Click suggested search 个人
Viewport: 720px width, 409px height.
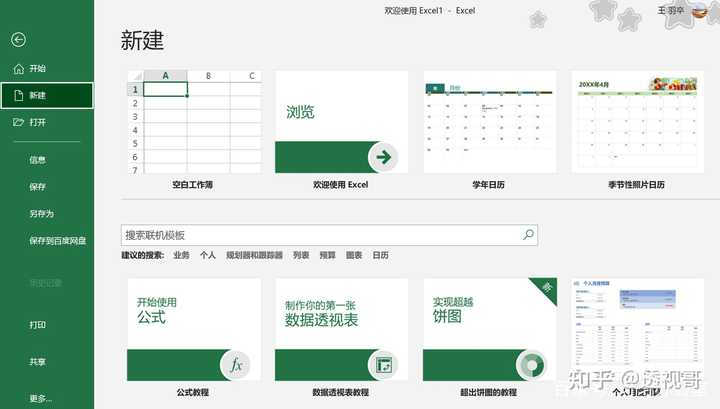[208, 255]
